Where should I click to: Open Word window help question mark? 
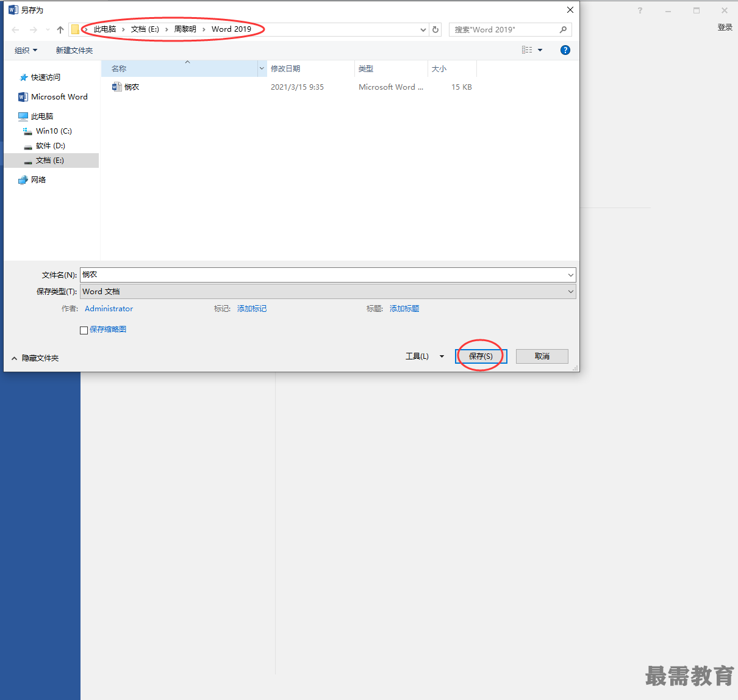pos(640,10)
